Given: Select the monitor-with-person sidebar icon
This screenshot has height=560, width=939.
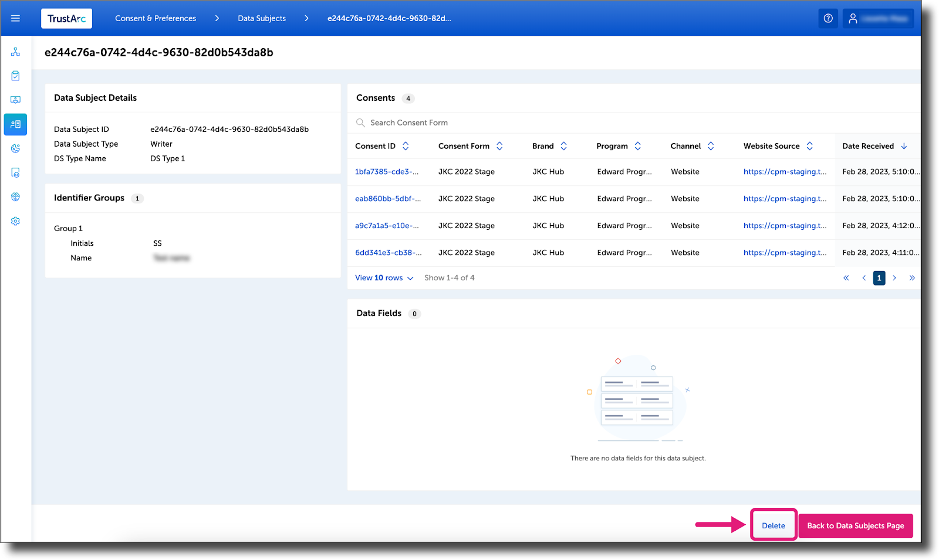Looking at the screenshot, I should click(x=15, y=100).
